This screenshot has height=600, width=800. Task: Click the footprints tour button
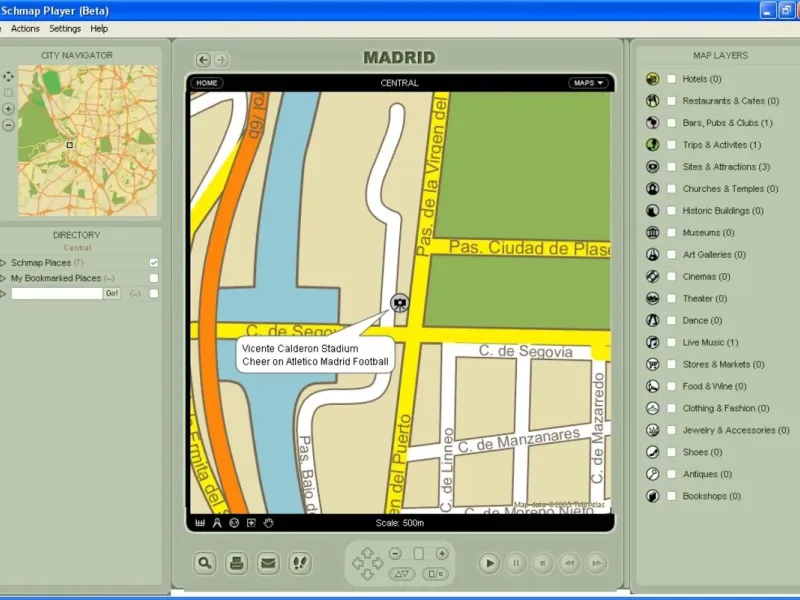point(299,563)
